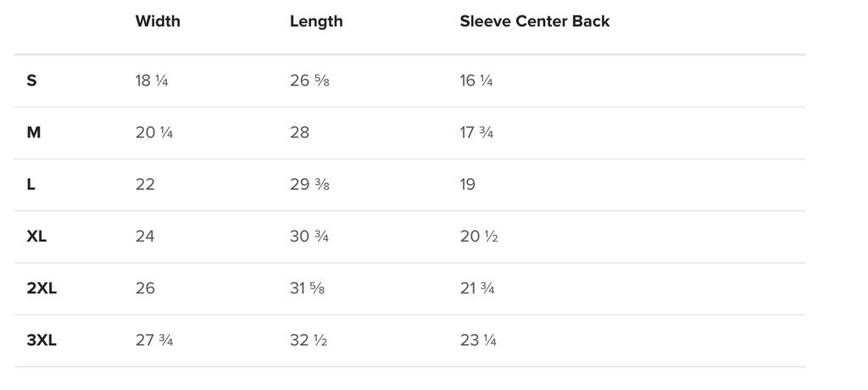868x390 pixels.
Task: Click the Sleeve Center Back column header
Action: click(x=535, y=21)
